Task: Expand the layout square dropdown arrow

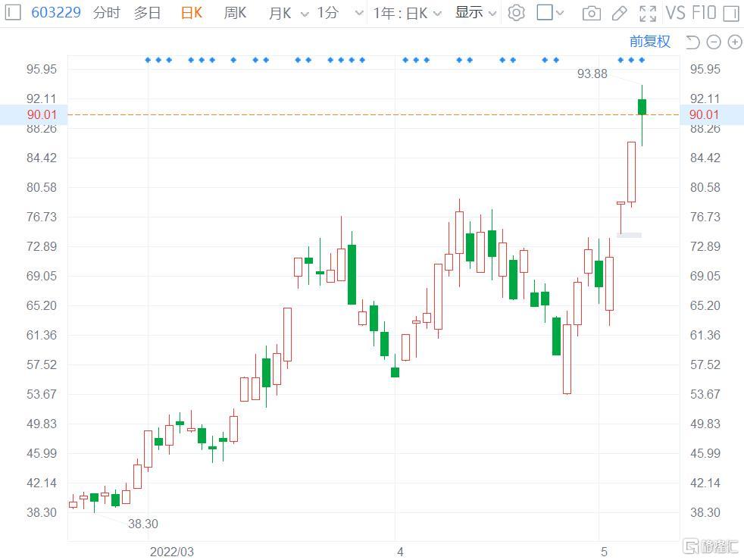Action: [559, 14]
